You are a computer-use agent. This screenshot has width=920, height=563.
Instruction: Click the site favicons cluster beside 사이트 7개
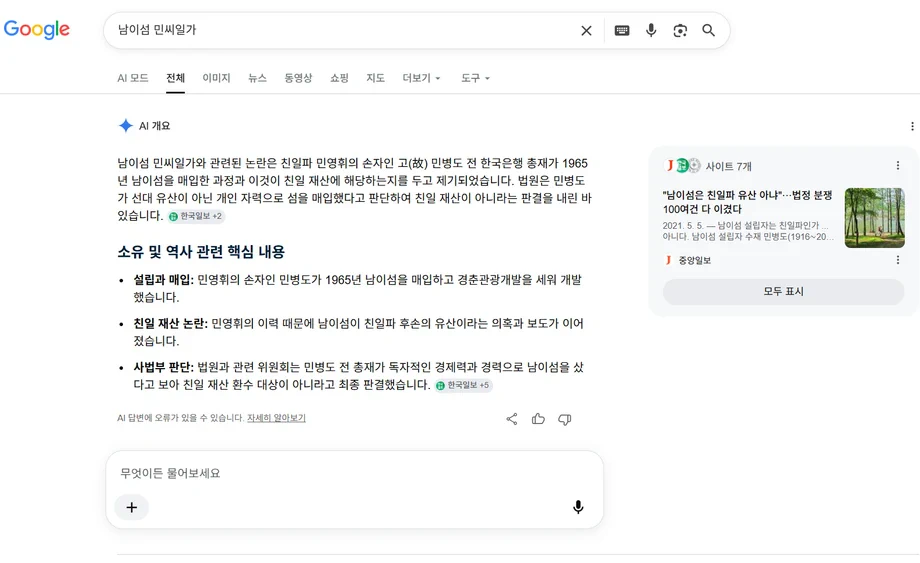coord(682,166)
